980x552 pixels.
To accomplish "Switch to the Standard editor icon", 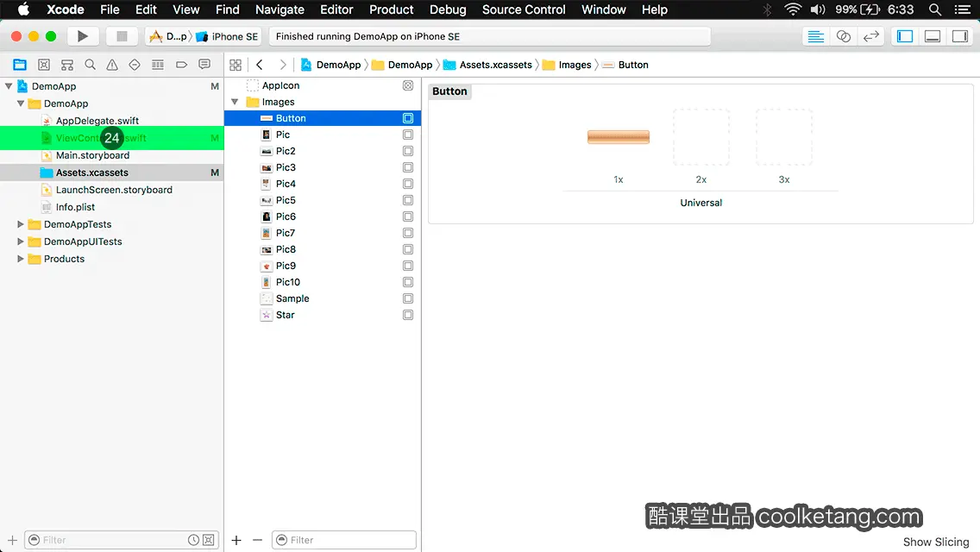I will point(815,36).
